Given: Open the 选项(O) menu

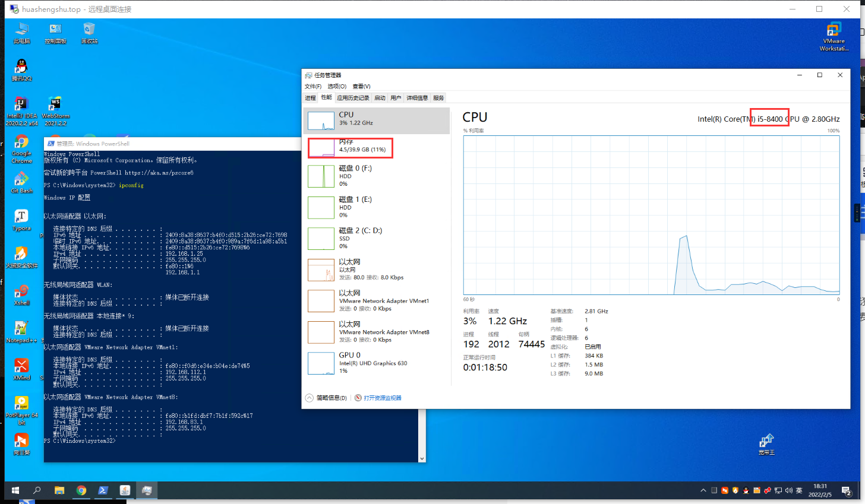Looking at the screenshot, I should point(337,87).
